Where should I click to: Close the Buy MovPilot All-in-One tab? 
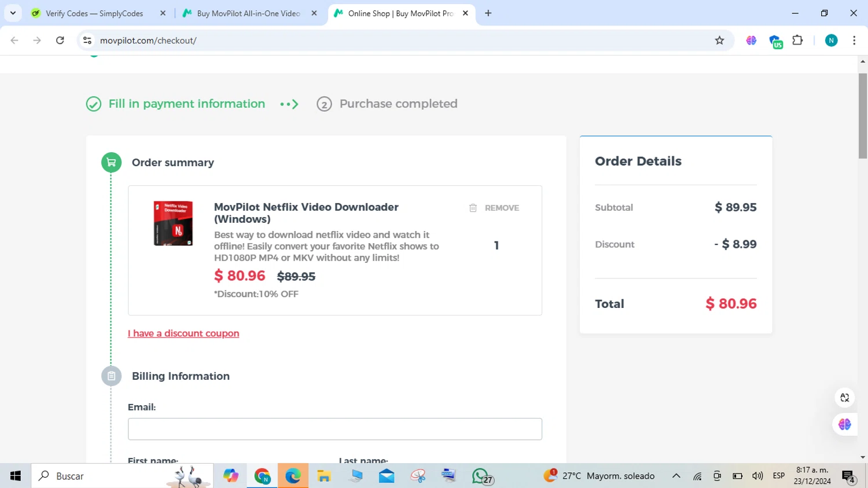(314, 13)
